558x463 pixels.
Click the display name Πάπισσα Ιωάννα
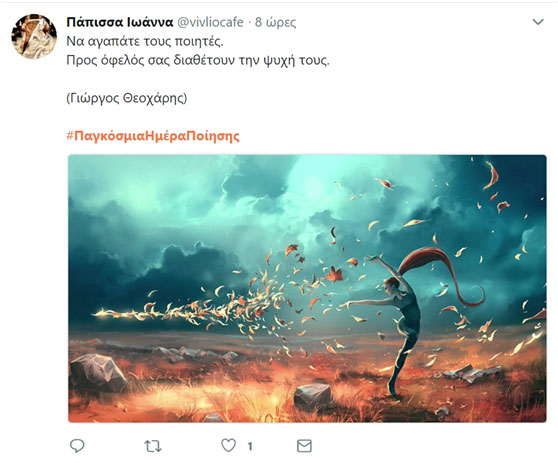[120, 22]
